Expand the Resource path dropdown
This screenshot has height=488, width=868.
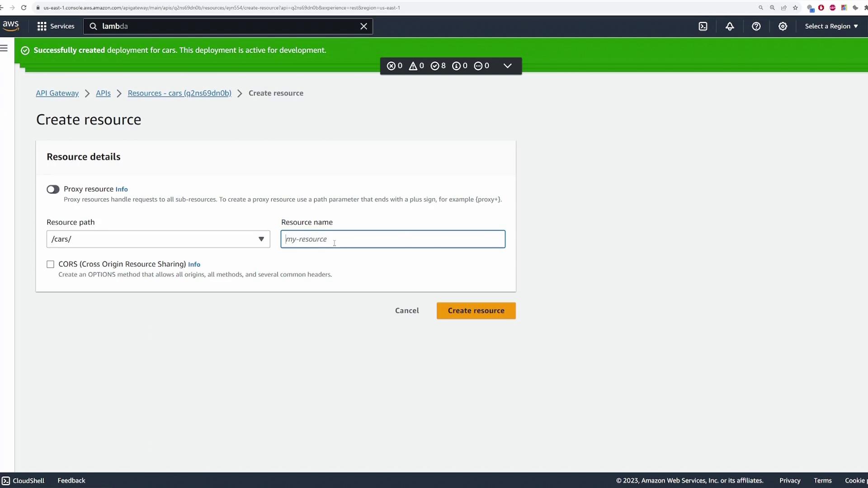click(x=261, y=239)
